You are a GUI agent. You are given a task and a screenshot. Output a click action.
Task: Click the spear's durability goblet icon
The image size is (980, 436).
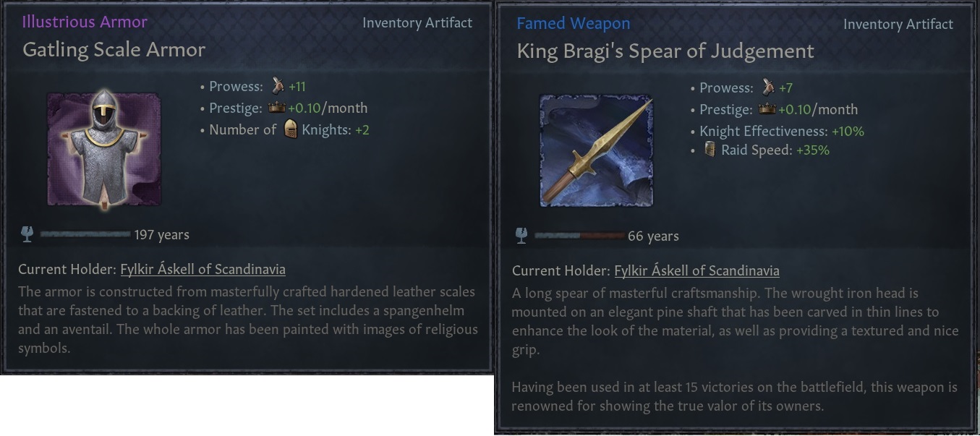click(521, 236)
